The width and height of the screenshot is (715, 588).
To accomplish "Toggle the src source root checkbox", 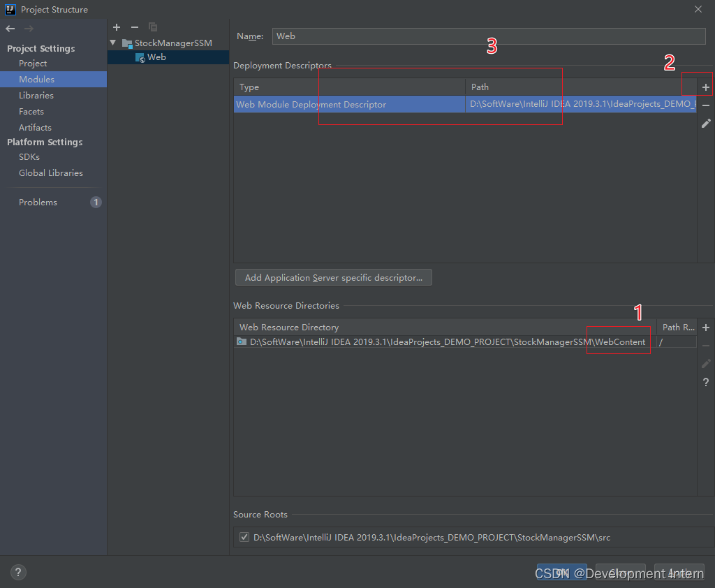I will [244, 537].
